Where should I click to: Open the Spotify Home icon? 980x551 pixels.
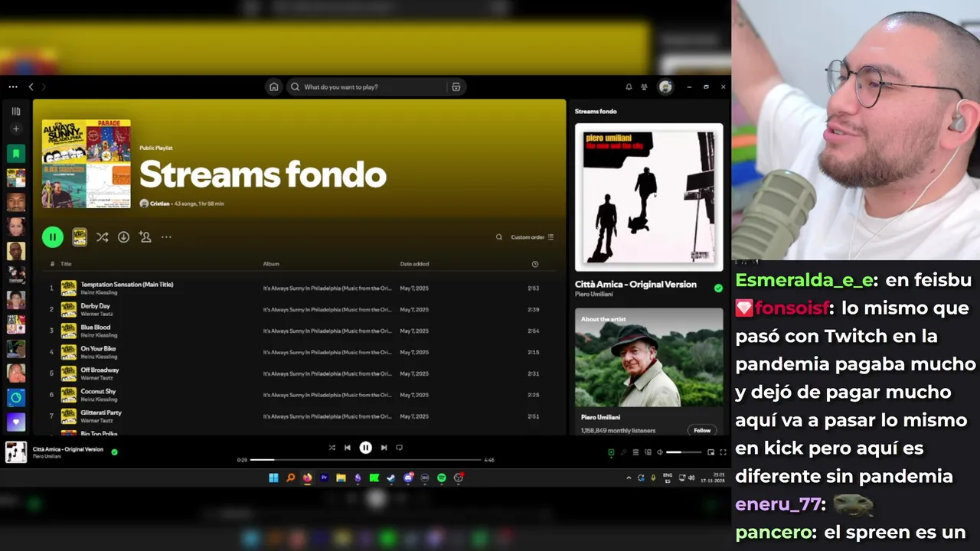[273, 86]
